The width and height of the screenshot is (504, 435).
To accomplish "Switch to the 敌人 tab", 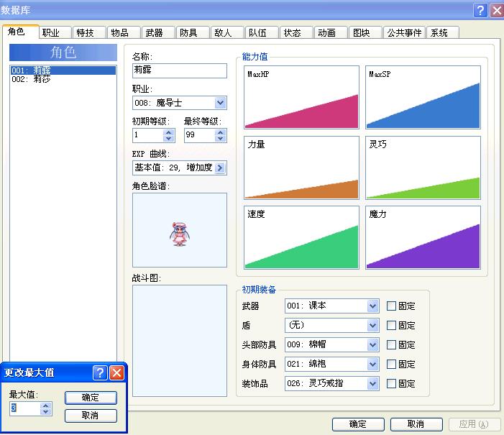I will coord(227,33).
